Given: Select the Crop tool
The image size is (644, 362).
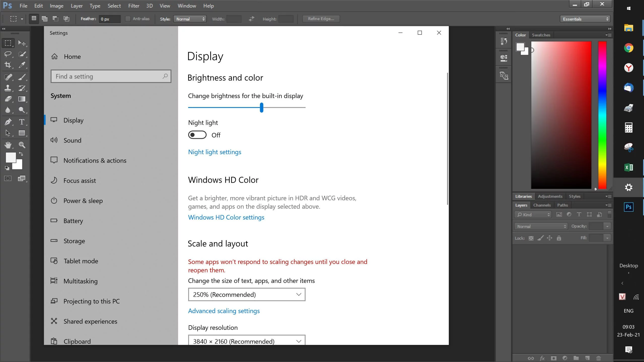Looking at the screenshot, I should pos(8,65).
